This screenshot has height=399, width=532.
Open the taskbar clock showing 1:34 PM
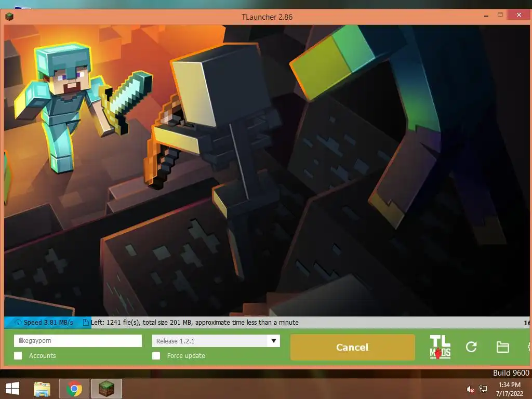509,389
